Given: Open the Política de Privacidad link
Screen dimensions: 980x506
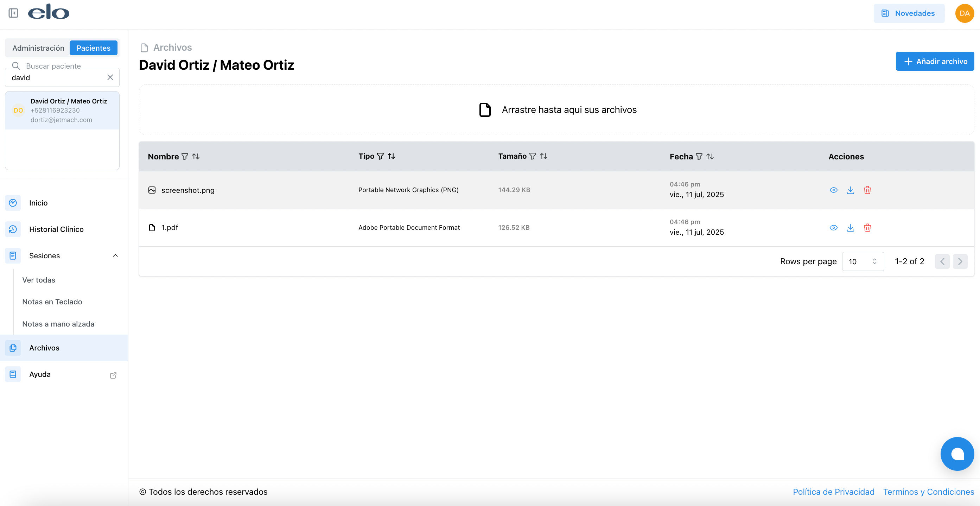Looking at the screenshot, I should 833,492.
